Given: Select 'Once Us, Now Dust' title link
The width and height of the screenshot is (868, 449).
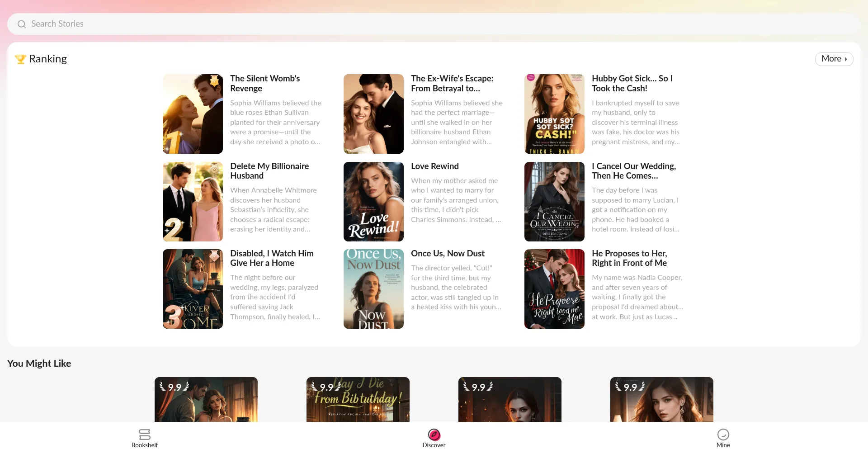Looking at the screenshot, I should click(448, 254).
